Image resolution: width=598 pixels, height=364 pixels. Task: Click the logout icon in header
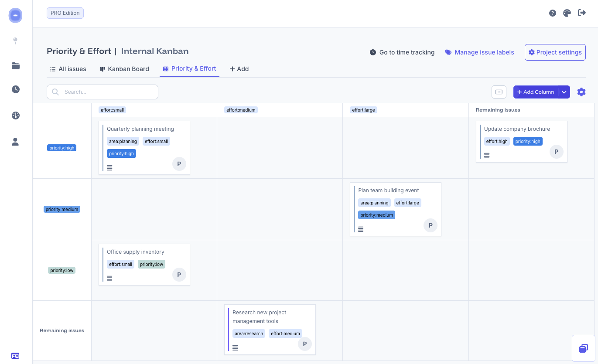[x=582, y=13]
